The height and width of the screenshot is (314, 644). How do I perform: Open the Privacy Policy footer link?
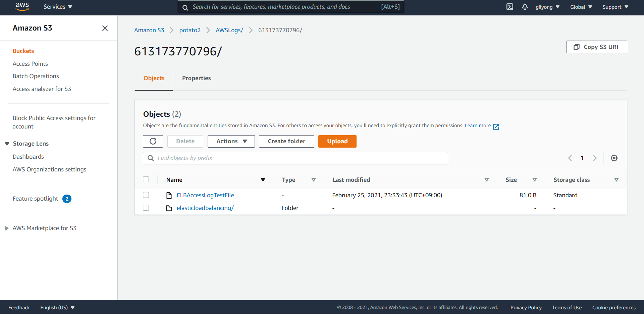point(526,308)
